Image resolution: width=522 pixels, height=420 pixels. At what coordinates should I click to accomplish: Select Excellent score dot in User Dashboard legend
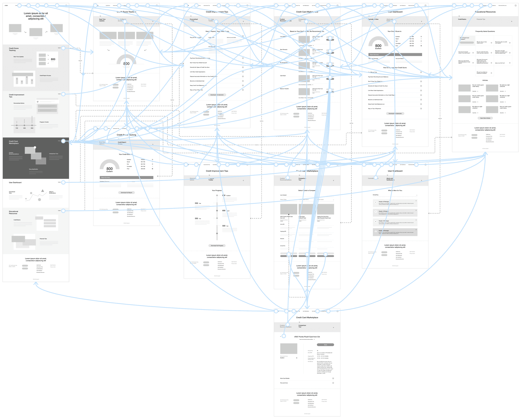[x=421, y=37]
